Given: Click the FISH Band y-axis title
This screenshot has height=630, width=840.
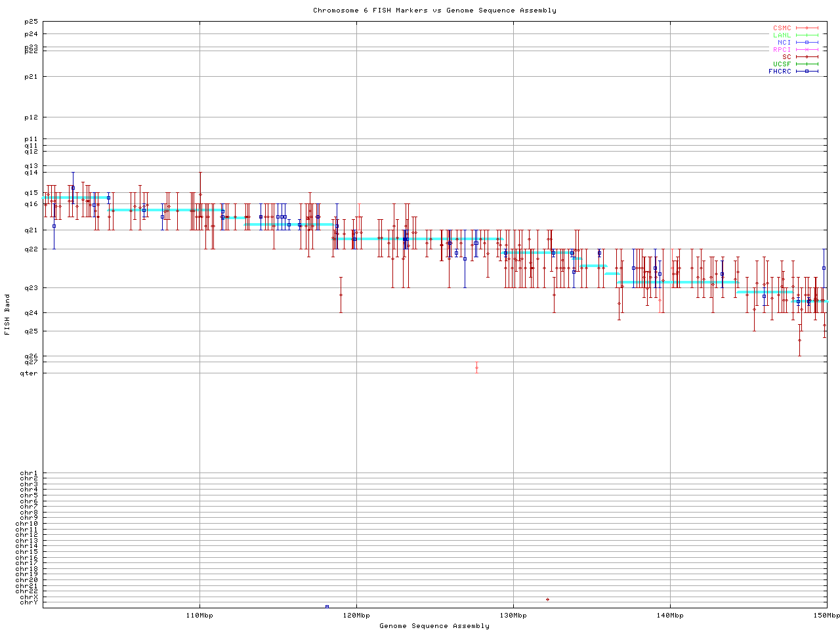Looking at the screenshot, I should 7,314.
